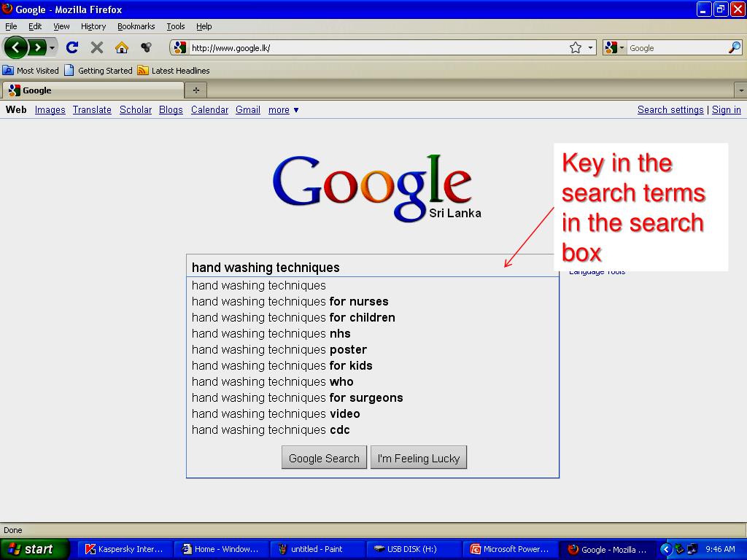The height and width of the screenshot is (560, 747).
Task: Click the system tray clock 9:46 AM
Action: (x=720, y=549)
